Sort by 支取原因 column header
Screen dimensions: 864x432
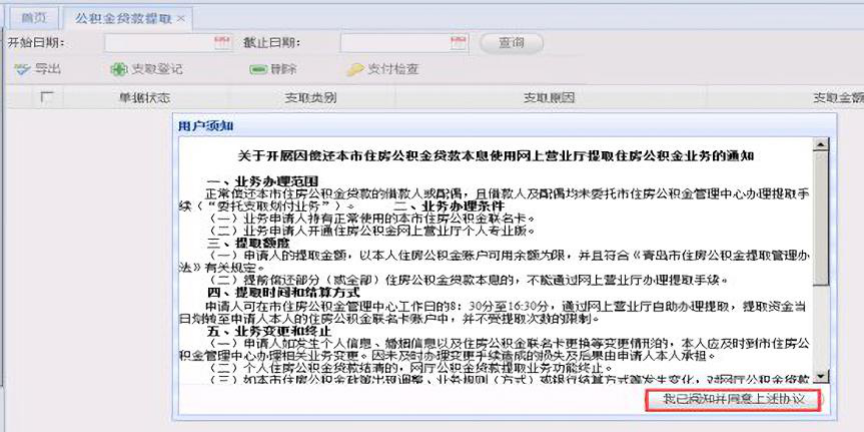pyautogui.click(x=549, y=98)
